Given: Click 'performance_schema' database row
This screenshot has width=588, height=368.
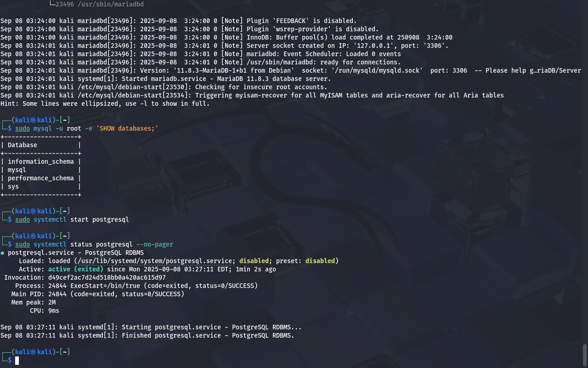Looking at the screenshot, I should [x=41, y=178].
